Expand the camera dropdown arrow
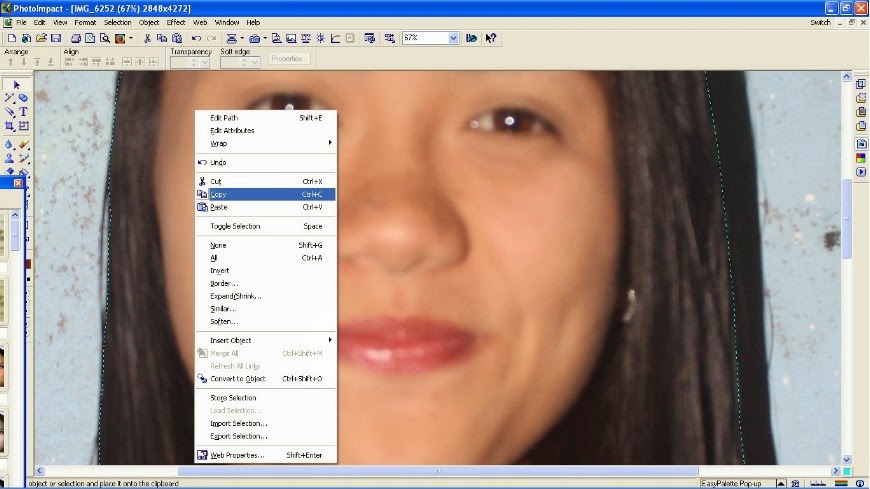 point(265,38)
